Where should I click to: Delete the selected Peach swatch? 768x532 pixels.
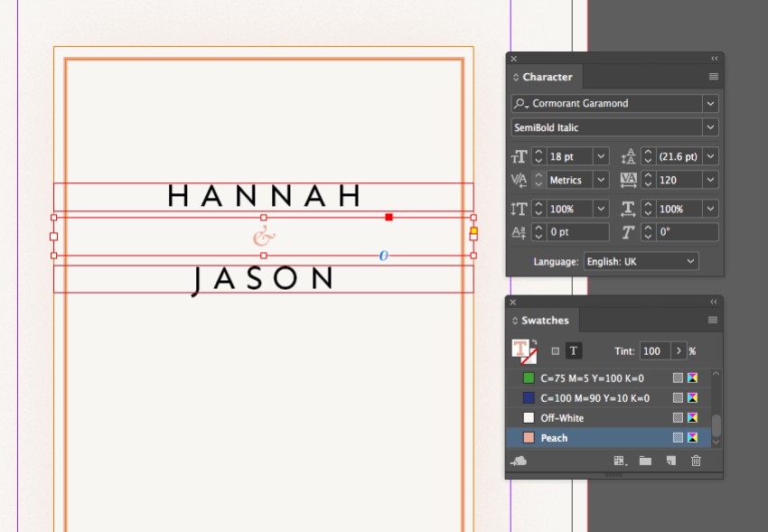point(696,461)
